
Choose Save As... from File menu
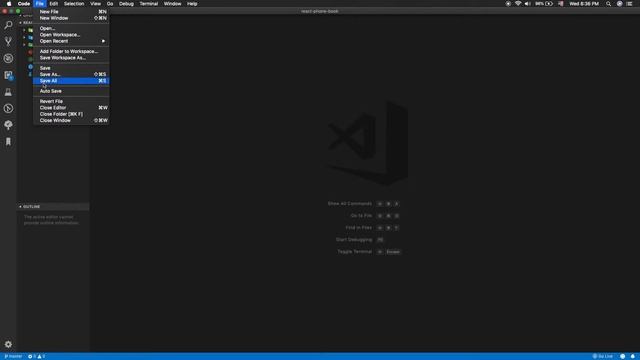point(71,74)
